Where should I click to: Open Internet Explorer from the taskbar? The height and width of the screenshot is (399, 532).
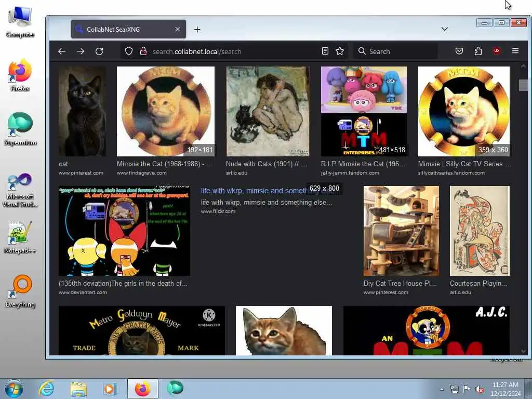click(x=46, y=389)
